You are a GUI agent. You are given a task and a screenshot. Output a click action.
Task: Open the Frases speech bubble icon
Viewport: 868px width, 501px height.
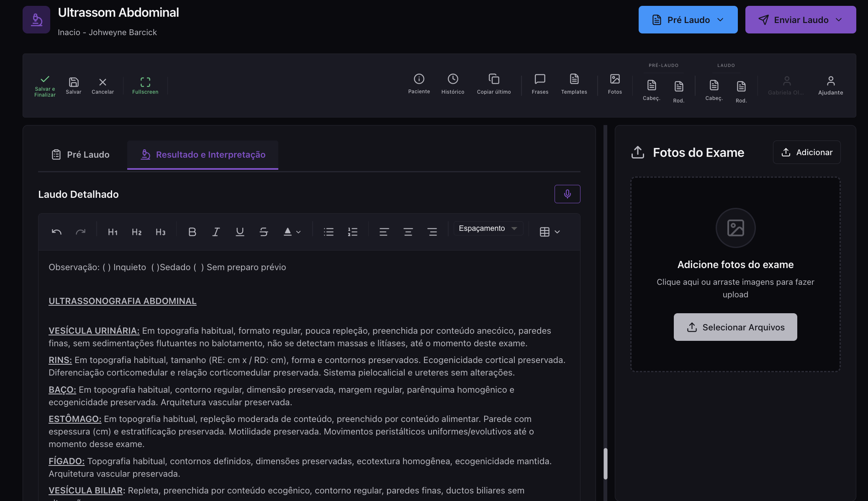(x=539, y=84)
